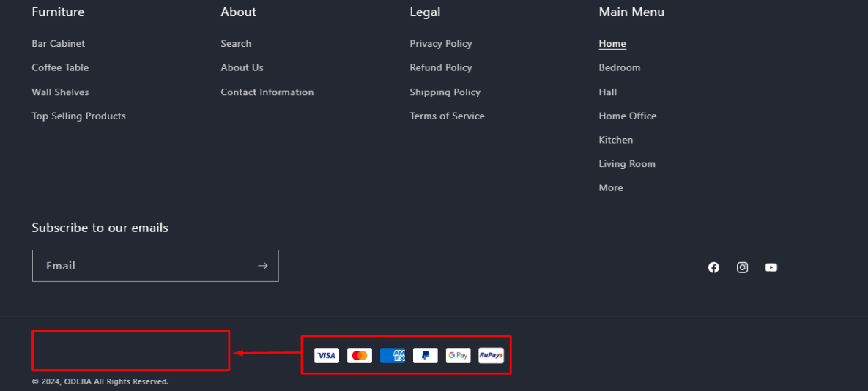Screen dimensions: 868x391
Task: Click the ODEJIA copyright link
Action: (x=78, y=381)
